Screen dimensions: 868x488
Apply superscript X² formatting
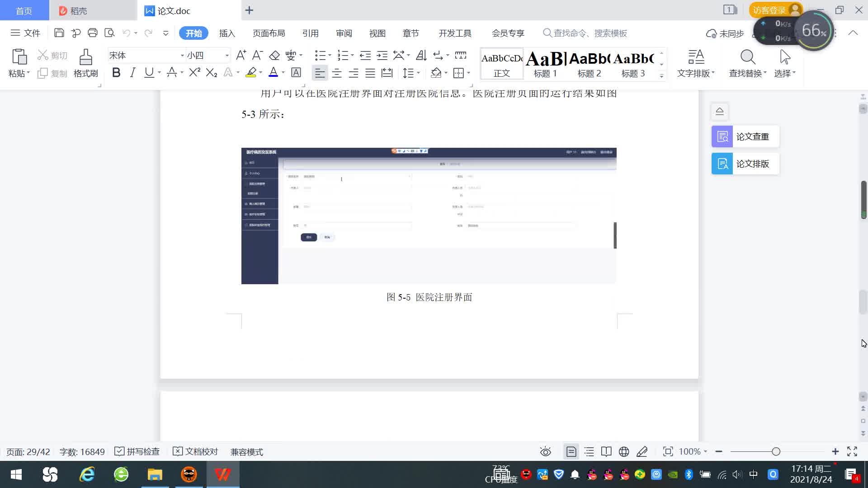coord(195,72)
